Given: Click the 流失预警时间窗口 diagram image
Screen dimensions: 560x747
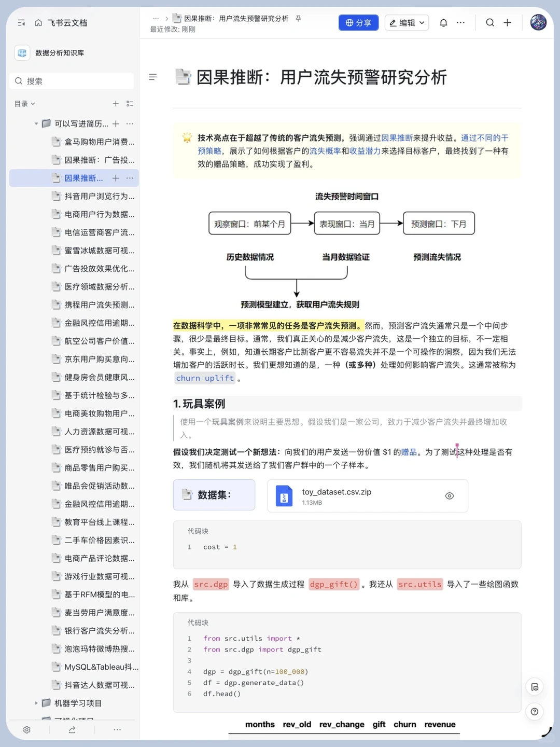Looking at the screenshot, I should point(342,251).
